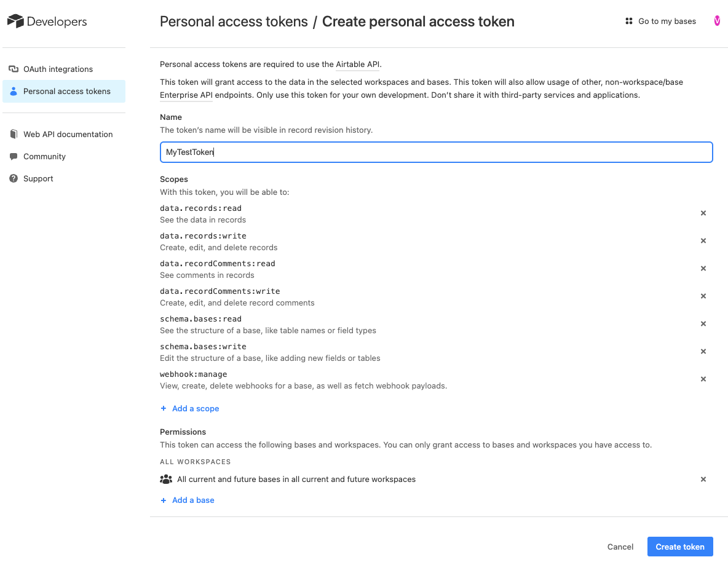The width and height of the screenshot is (728, 565).
Task: Open Web API documentation
Action: pyautogui.click(x=68, y=135)
